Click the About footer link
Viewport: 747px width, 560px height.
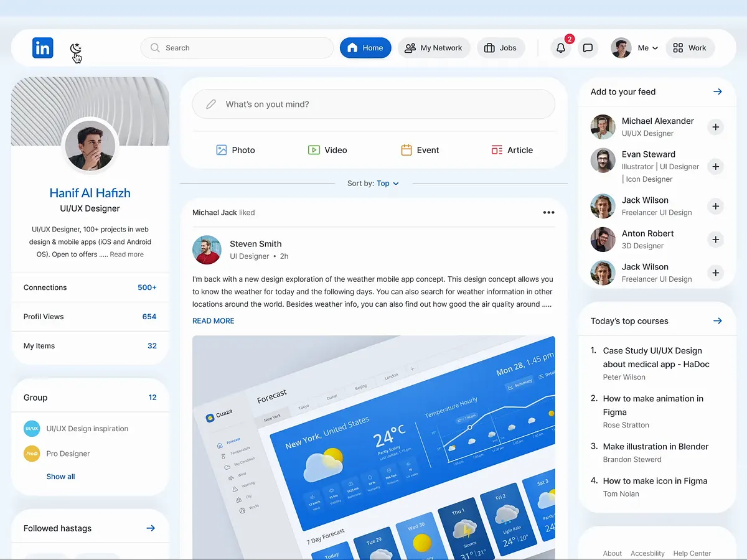[613, 553]
